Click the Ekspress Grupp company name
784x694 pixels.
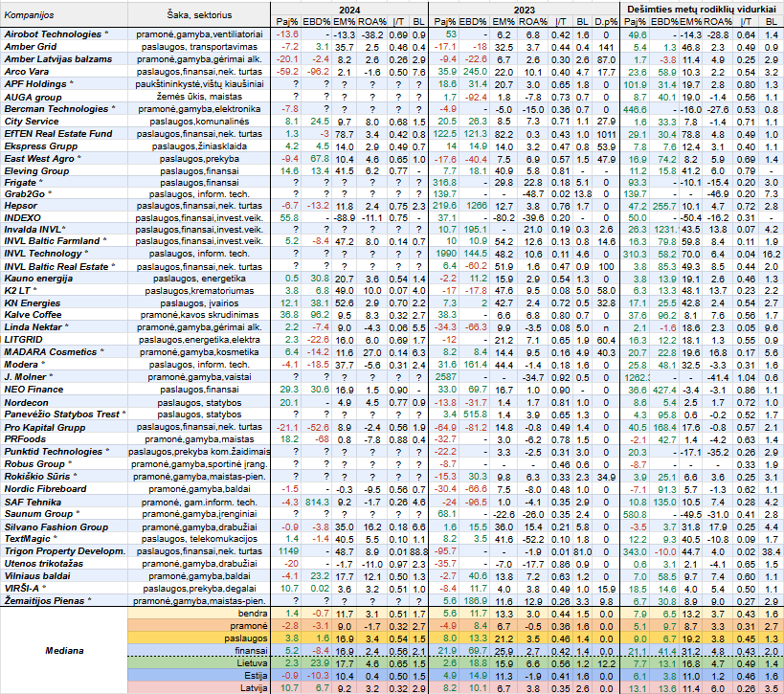point(41,146)
